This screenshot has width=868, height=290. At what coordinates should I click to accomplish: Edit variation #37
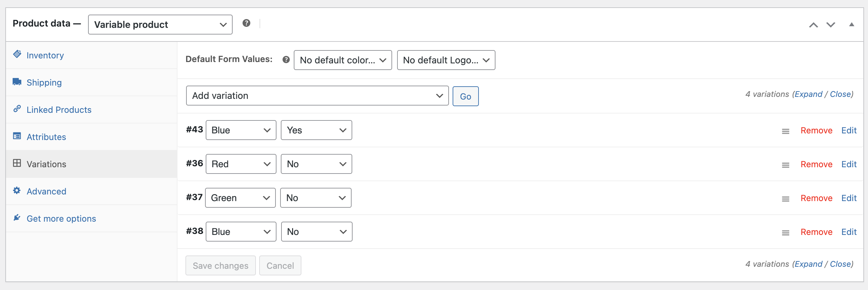(848, 198)
